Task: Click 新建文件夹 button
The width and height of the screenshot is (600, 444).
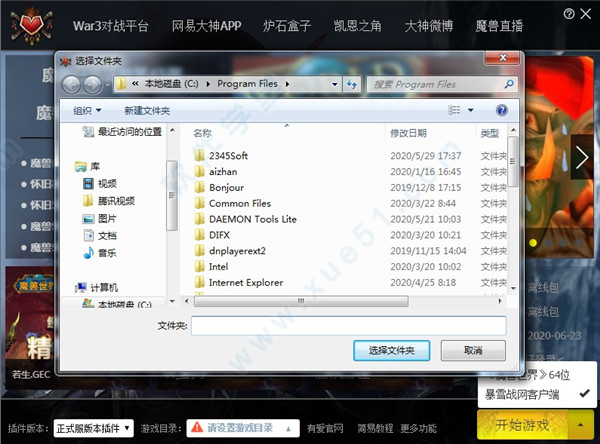Action: pos(147,111)
